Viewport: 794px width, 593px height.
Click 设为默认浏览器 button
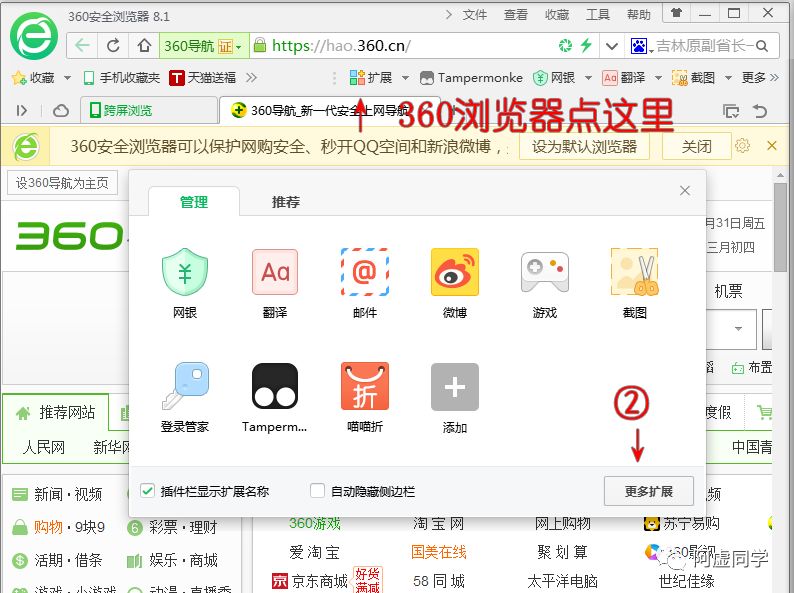[x=584, y=146]
